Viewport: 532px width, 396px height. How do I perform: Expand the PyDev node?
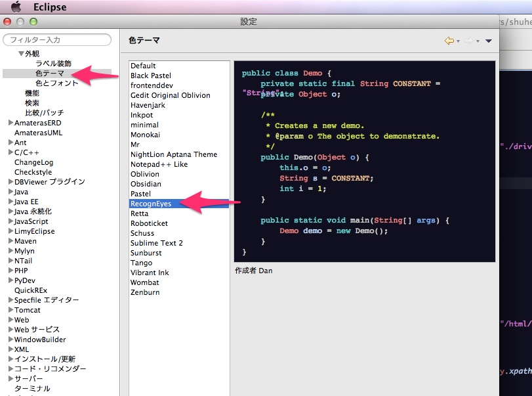point(11,280)
